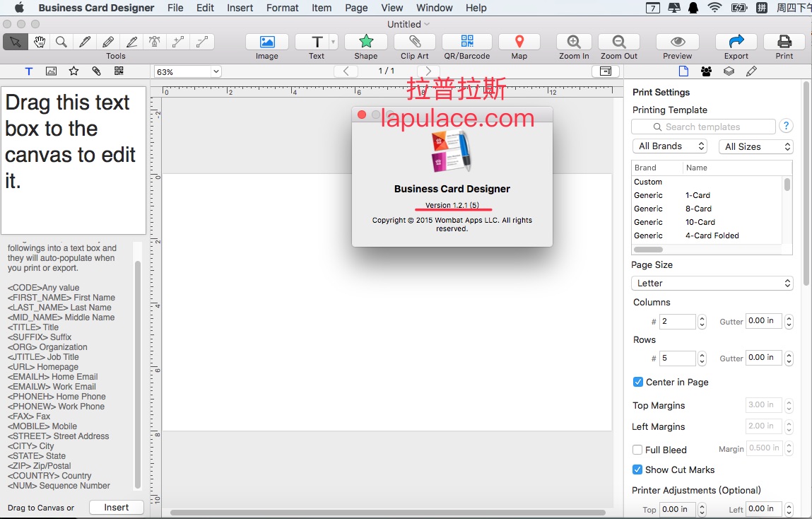Image resolution: width=812 pixels, height=519 pixels.
Task: Select the Generic 10-Card template
Action: coord(707,222)
